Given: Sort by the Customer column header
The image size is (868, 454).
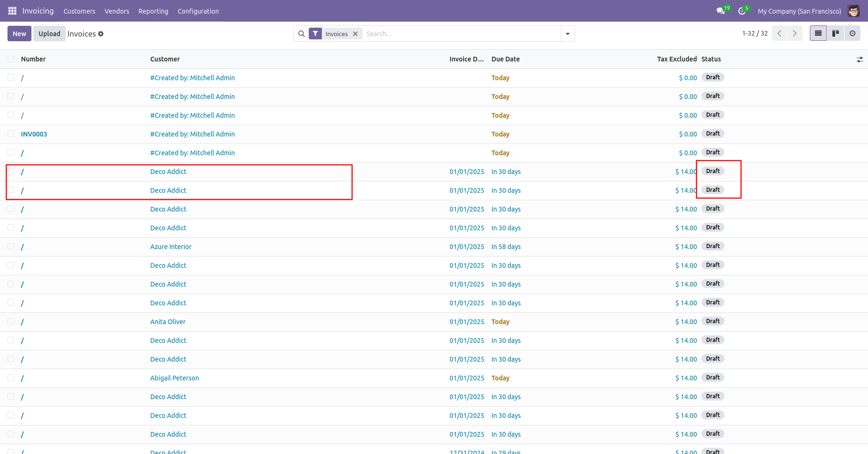Looking at the screenshot, I should click(165, 59).
